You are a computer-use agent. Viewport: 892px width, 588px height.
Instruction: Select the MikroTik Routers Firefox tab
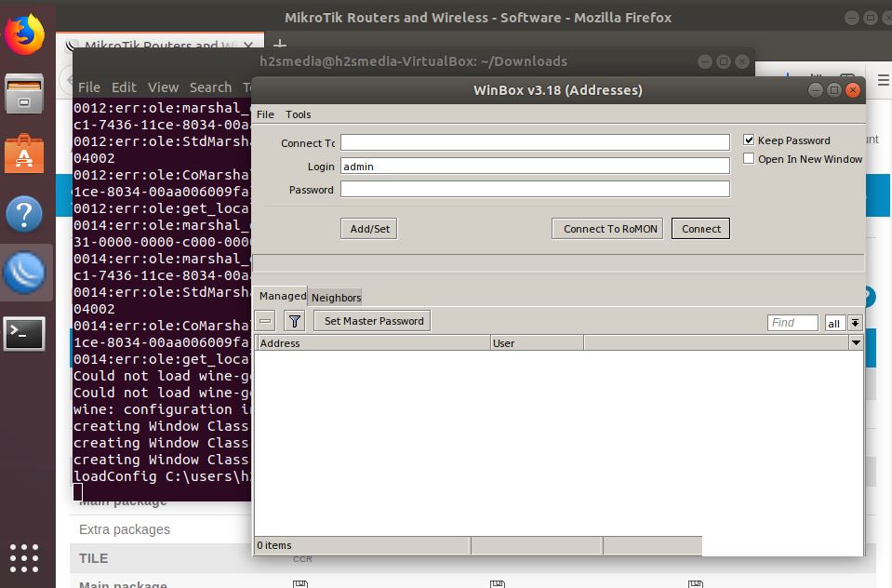tap(159, 45)
